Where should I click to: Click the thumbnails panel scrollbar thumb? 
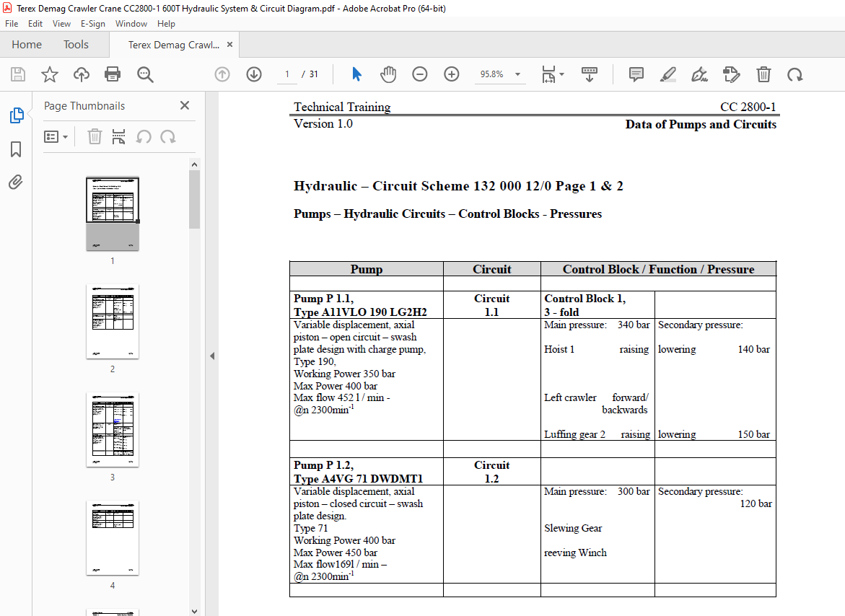[x=195, y=200]
